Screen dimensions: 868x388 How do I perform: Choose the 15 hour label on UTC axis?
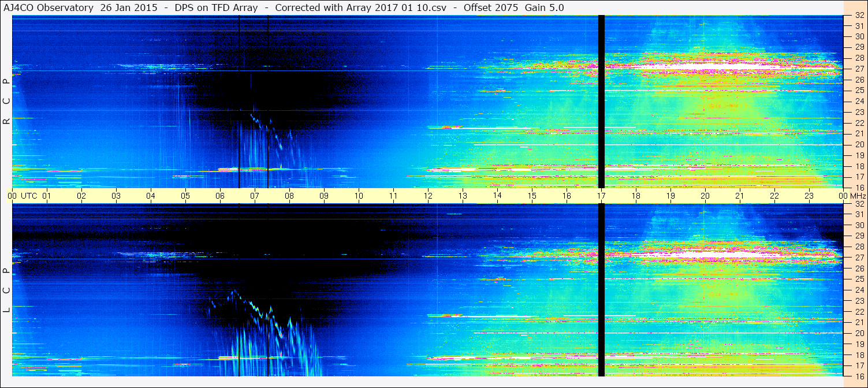532,196
